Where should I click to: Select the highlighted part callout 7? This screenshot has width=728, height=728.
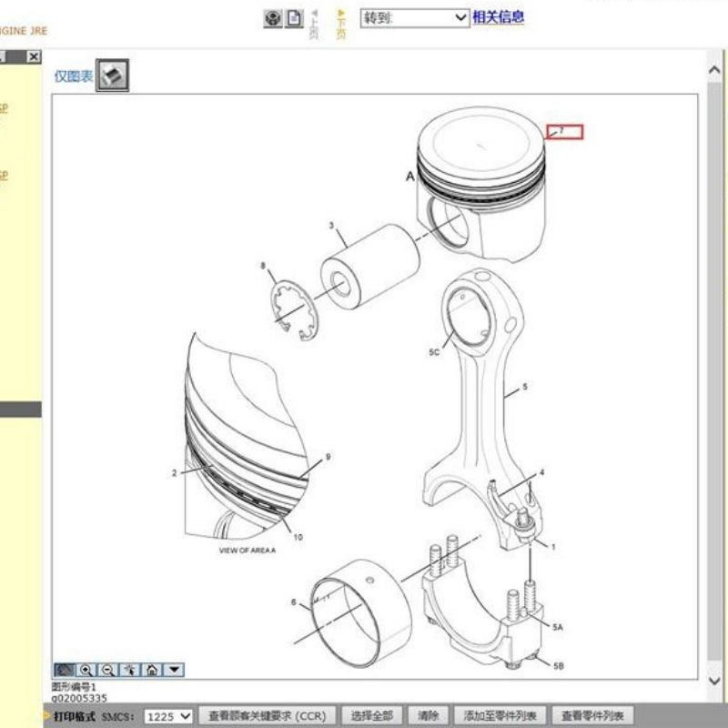pos(564,131)
